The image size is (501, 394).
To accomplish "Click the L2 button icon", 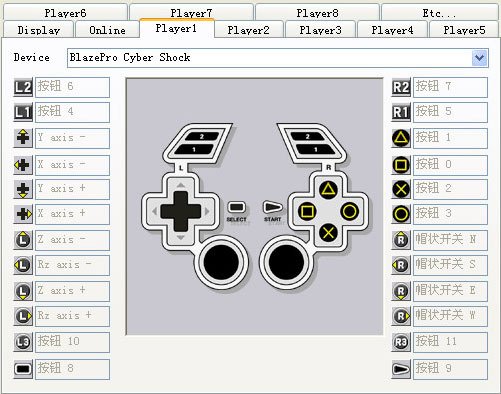I will pyautogui.click(x=23, y=87).
